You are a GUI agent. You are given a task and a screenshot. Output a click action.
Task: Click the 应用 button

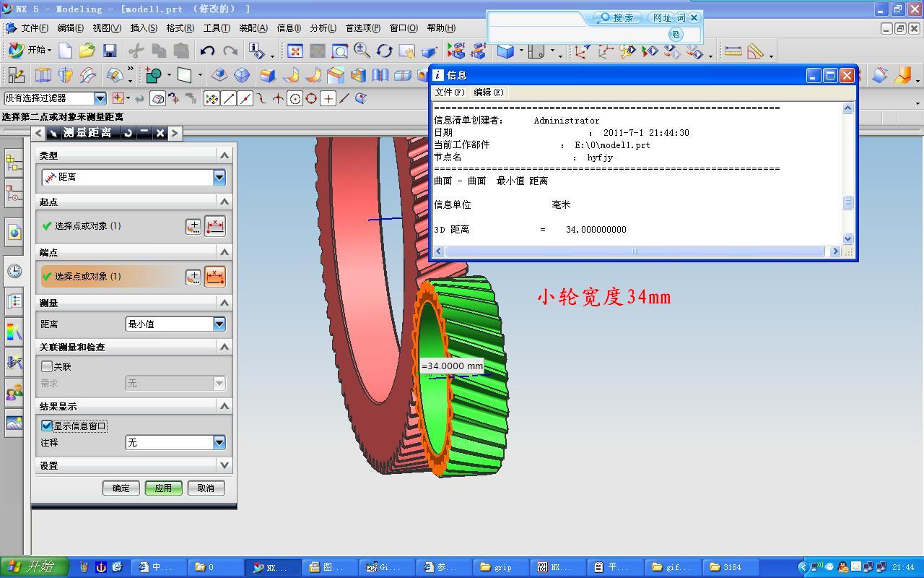[163, 488]
